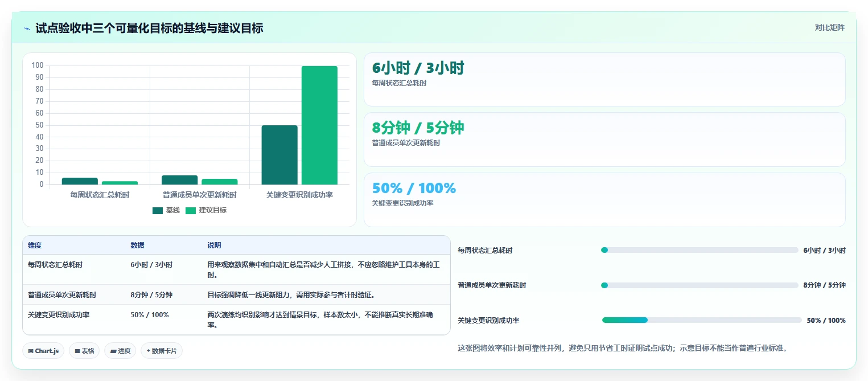This screenshot has width=868, height=381.
Task: Select the table cell 6小时 / 3小时
Action: coord(151,265)
